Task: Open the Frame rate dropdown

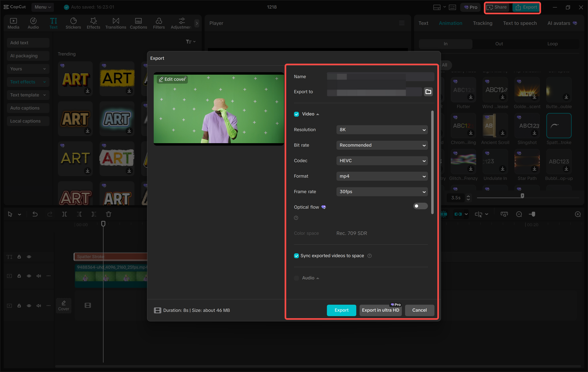Action: (382, 192)
